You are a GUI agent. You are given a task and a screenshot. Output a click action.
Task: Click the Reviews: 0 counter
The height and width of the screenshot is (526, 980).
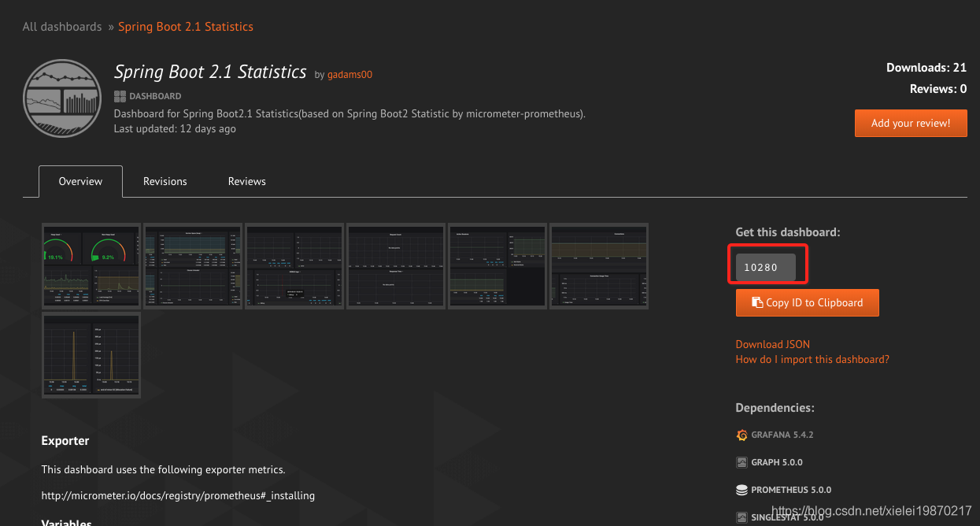[x=938, y=89]
